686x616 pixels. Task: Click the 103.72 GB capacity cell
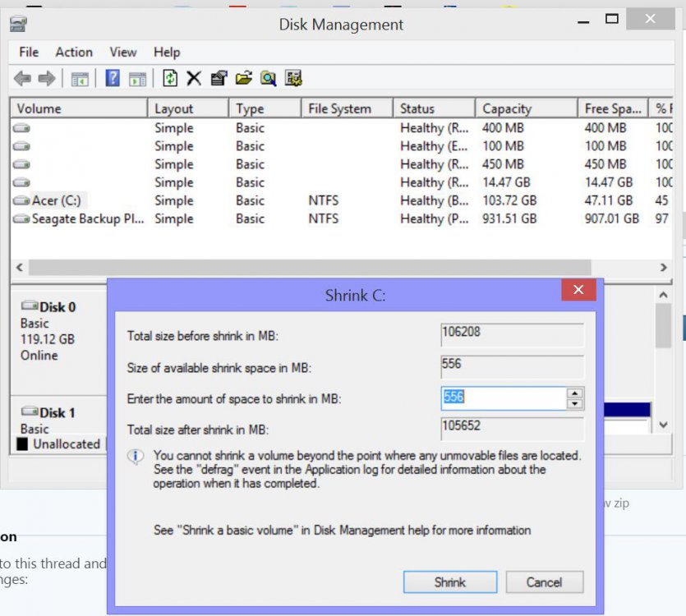tap(509, 200)
